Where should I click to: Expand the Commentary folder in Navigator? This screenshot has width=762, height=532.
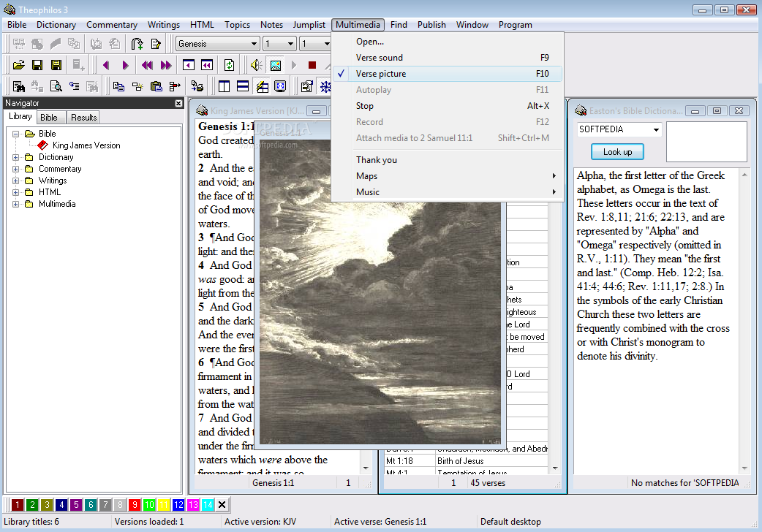[x=16, y=169]
